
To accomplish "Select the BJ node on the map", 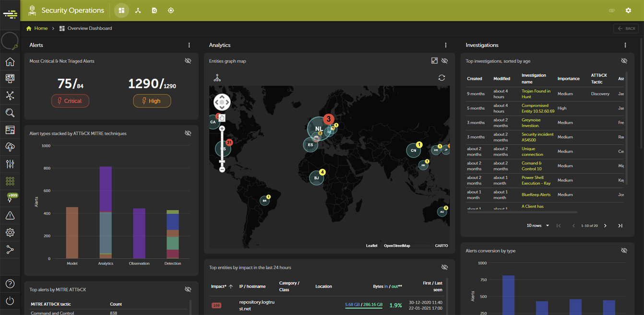I will 316,178.
